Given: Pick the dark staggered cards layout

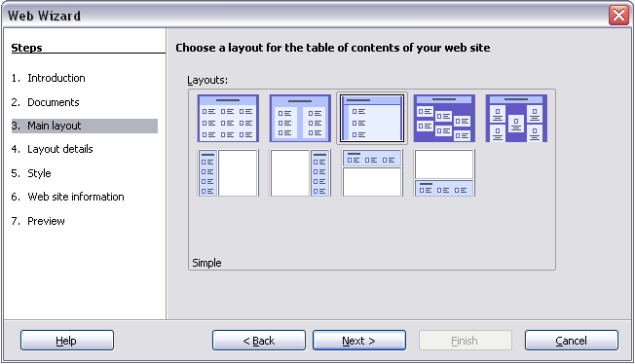Looking at the screenshot, I should pos(444,118).
